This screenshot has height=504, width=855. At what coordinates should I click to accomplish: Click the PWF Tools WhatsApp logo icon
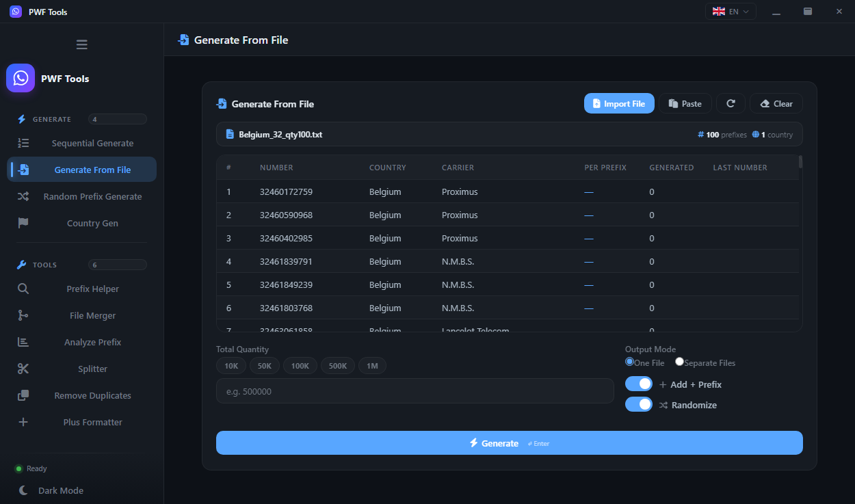(x=21, y=78)
